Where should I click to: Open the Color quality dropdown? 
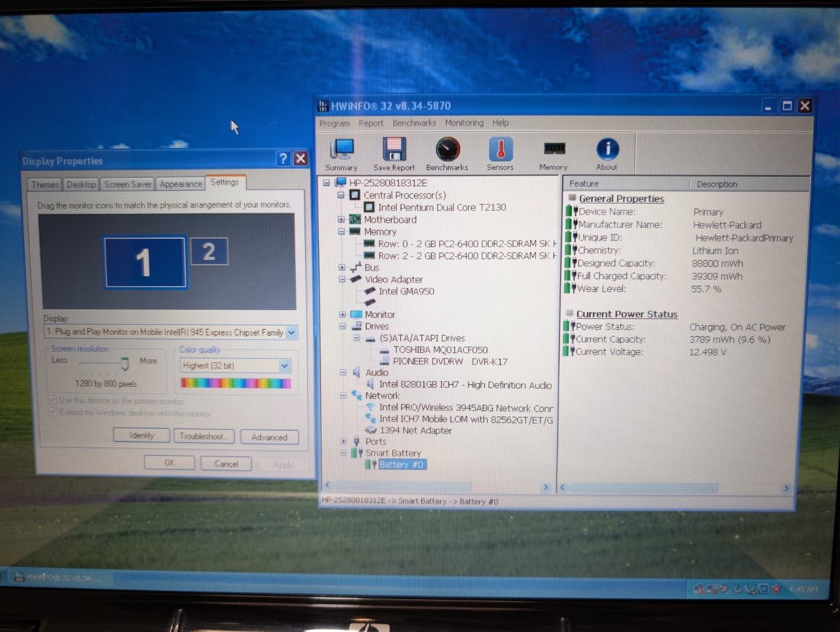tap(284, 366)
